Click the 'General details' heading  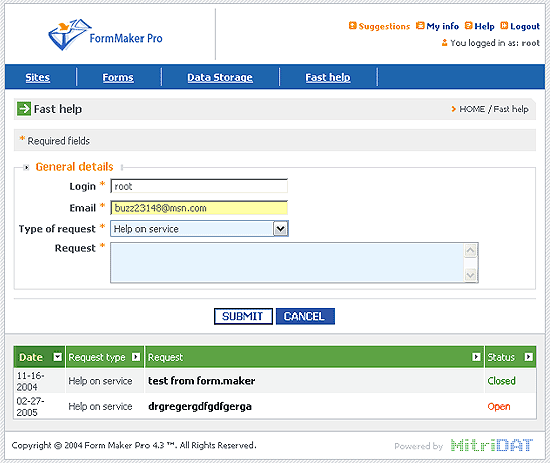tap(74, 167)
